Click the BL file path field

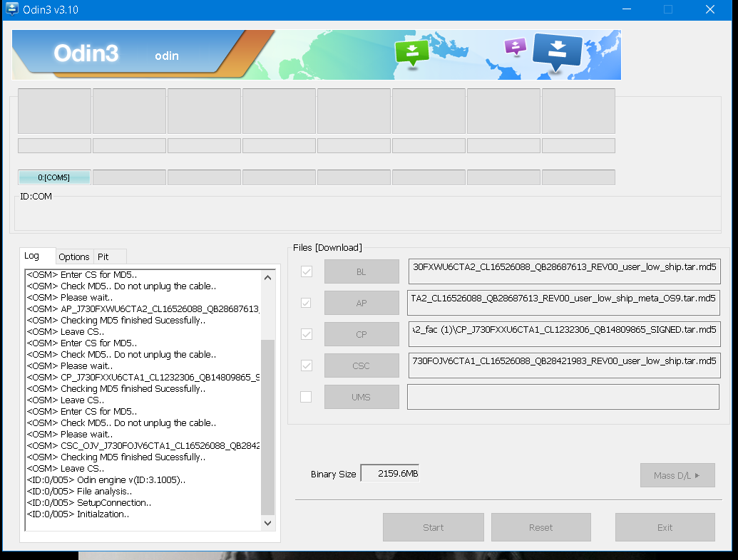[x=564, y=271]
